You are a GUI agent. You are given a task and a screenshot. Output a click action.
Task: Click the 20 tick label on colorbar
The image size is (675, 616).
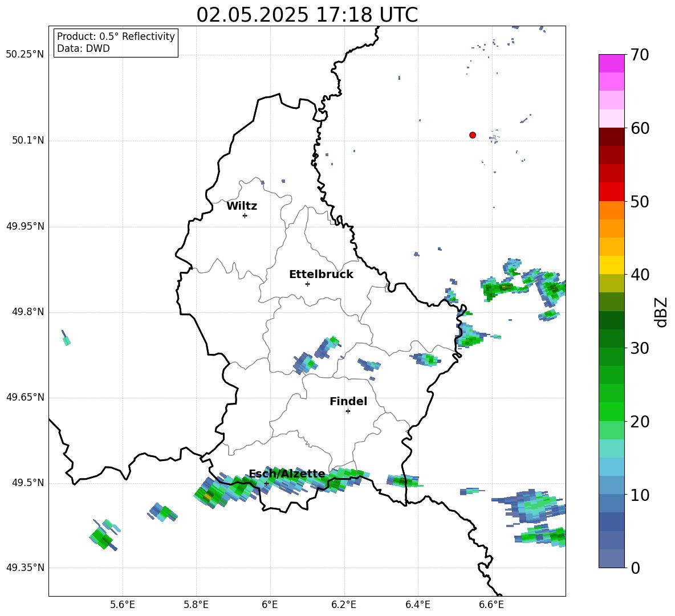pos(640,422)
